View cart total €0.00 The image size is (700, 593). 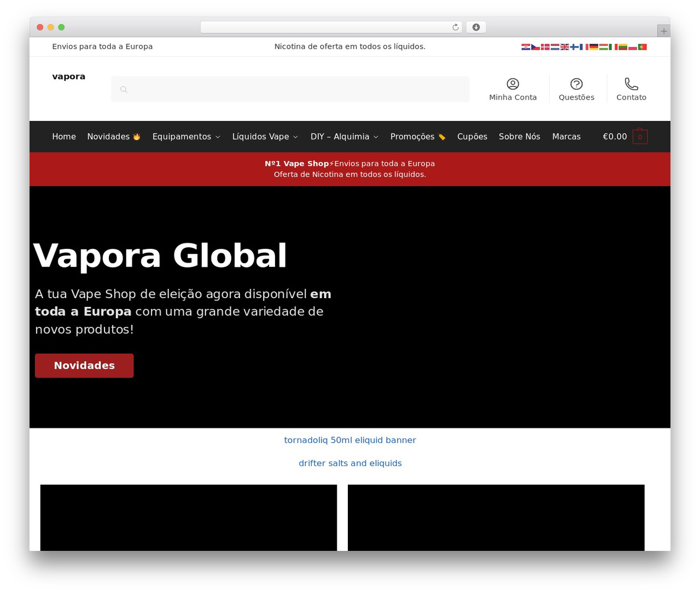615,137
